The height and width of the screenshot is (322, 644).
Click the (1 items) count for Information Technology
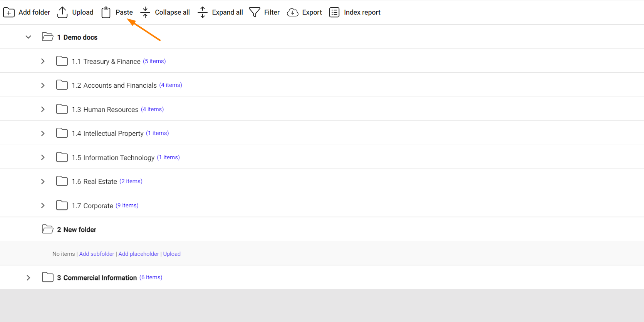click(x=168, y=157)
